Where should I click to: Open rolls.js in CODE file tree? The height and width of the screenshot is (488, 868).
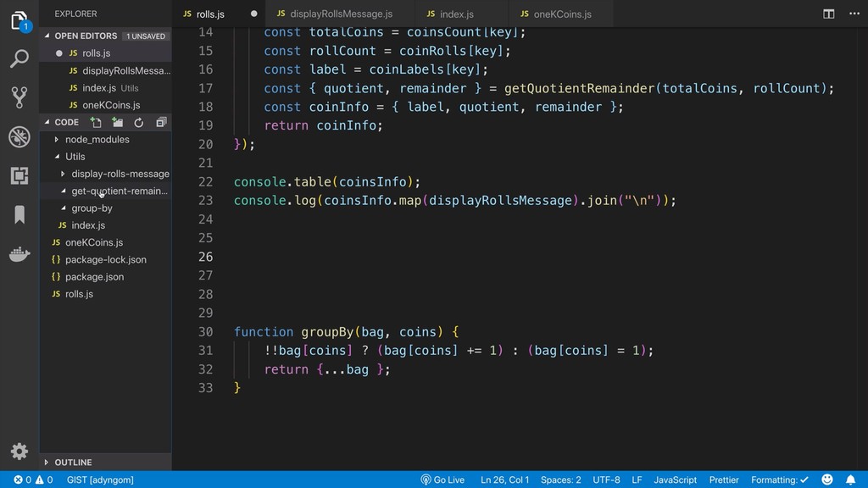(105, 294)
